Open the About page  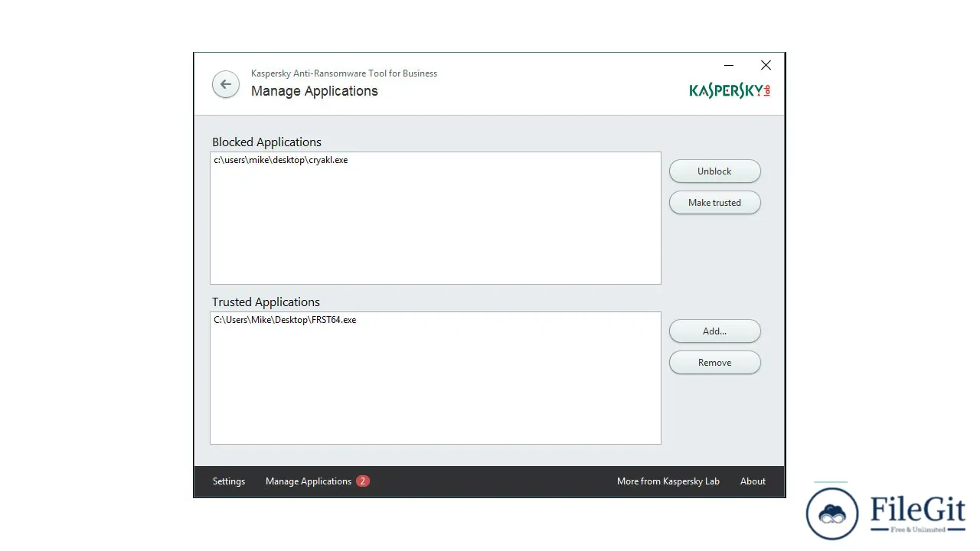pyautogui.click(x=753, y=481)
